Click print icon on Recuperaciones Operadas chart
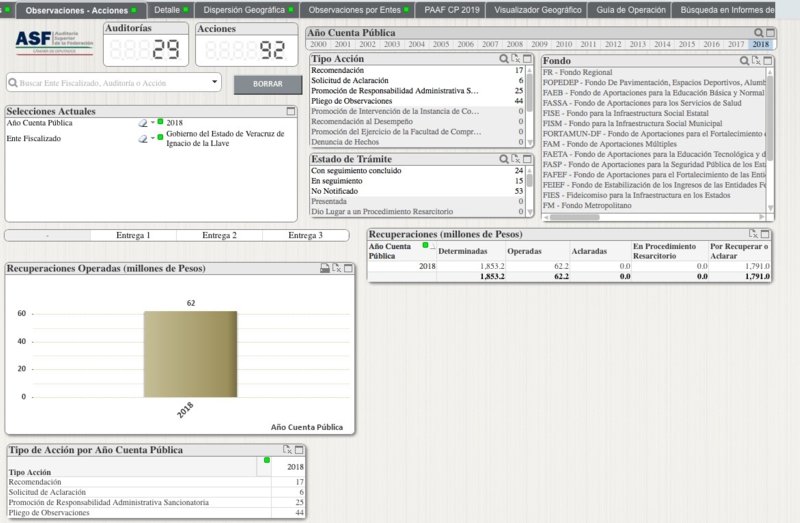The height and width of the screenshot is (523, 800). tap(325, 268)
